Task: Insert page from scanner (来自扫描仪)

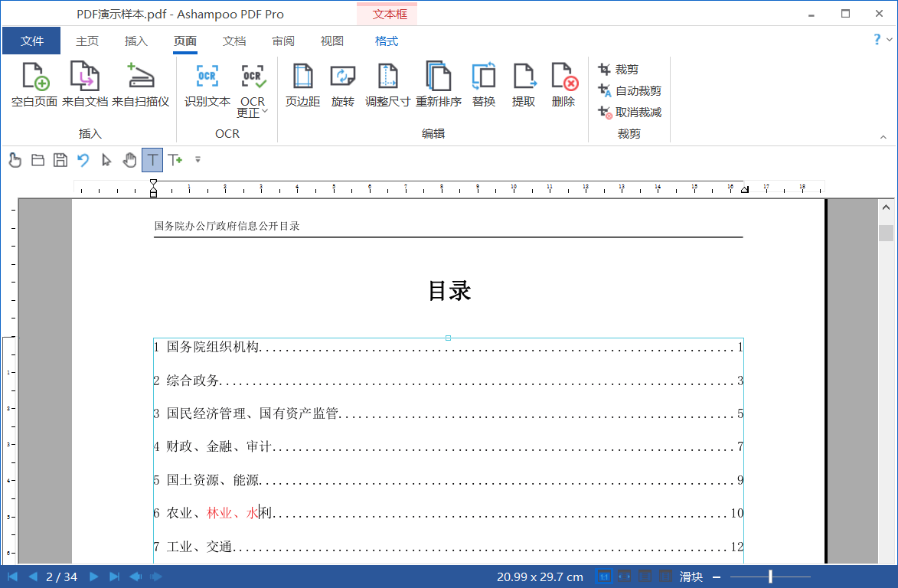Action: 140,85
